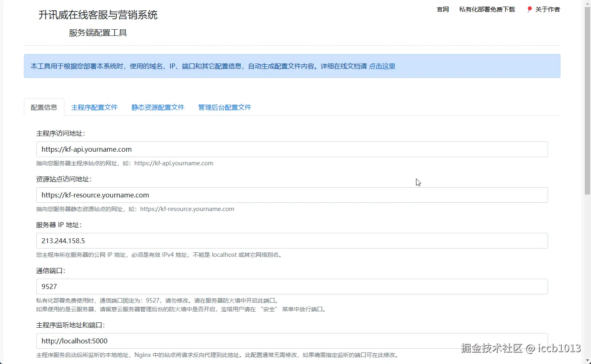The image size is (591, 364).
Task: Click the 主程序监听地址和端口 label
Action: (x=71, y=325)
